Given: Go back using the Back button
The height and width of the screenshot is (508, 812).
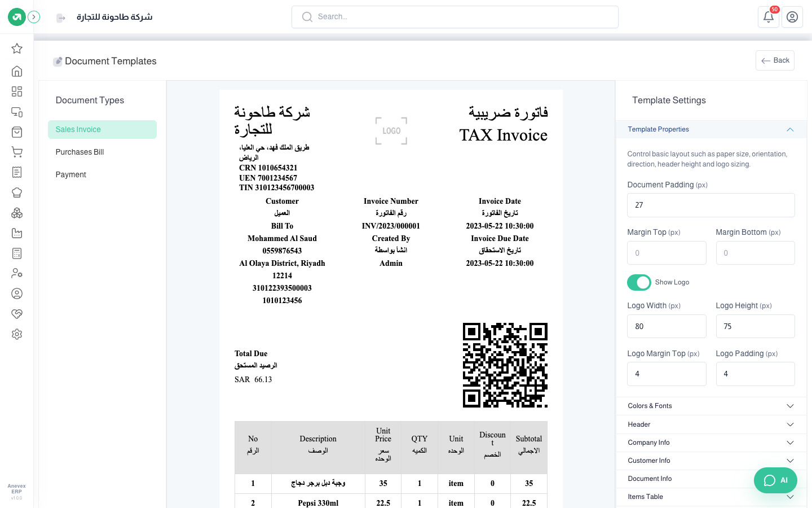Looking at the screenshot, I should coord(775,60).
